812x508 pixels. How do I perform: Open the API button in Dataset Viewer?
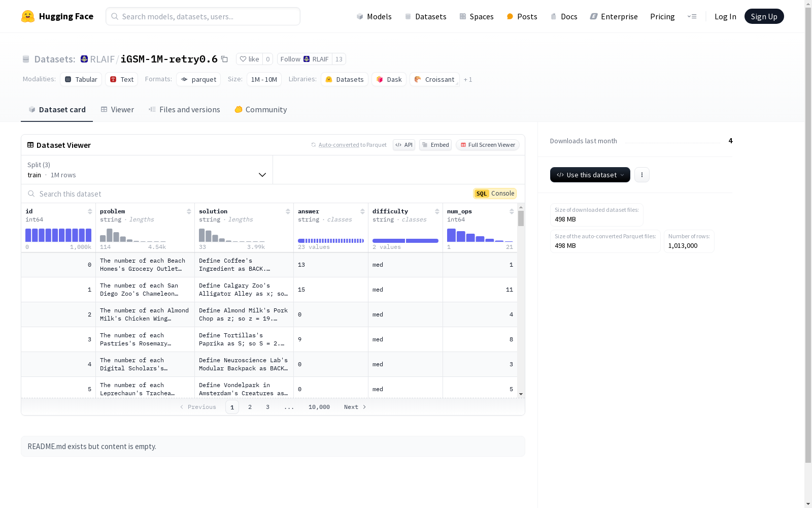[x=404, y=145]
